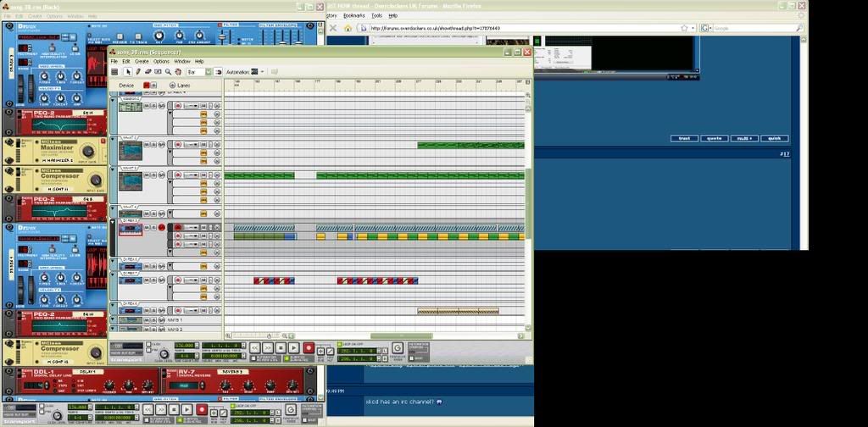Select the Magnify tool in Sequencer toolbar
This screenshot has width=868, height=427.
tap(168, 72)
